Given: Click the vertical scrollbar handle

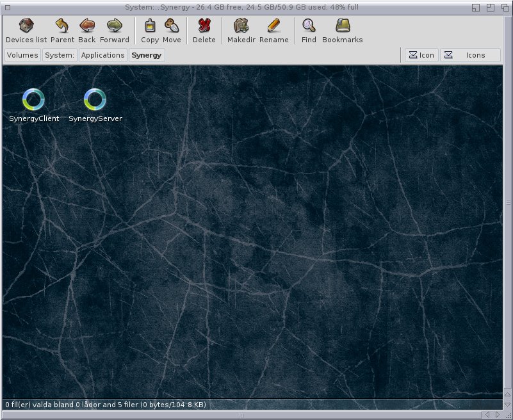Looking at the screenshot, I should (508, 202).
